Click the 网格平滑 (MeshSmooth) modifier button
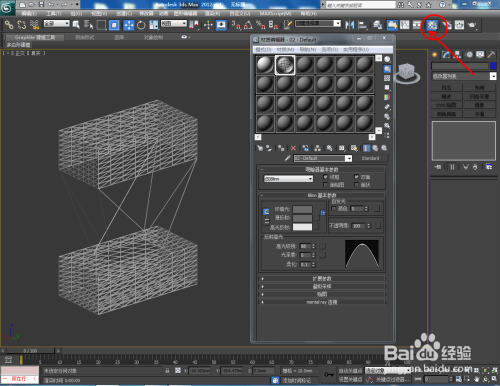Screen dimensions: 500x386 coord(479,96)
